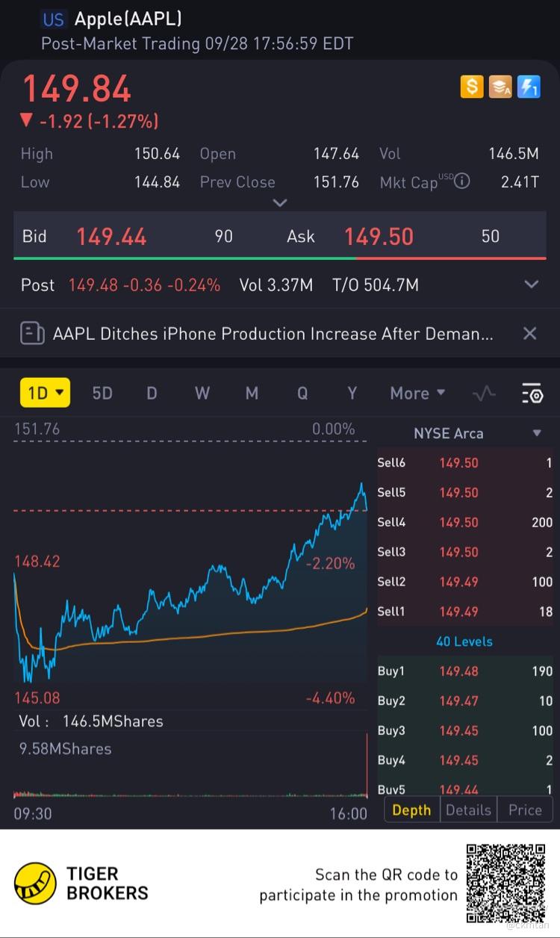560x938 pixels.
Task: Open the Mkt Cap info icon
Action: point(462,181)
